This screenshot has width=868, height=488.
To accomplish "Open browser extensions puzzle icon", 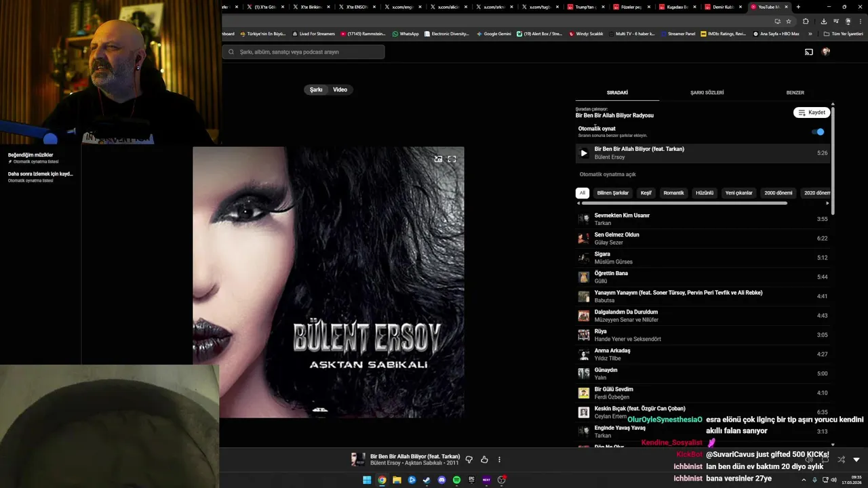I will point(806,21).
